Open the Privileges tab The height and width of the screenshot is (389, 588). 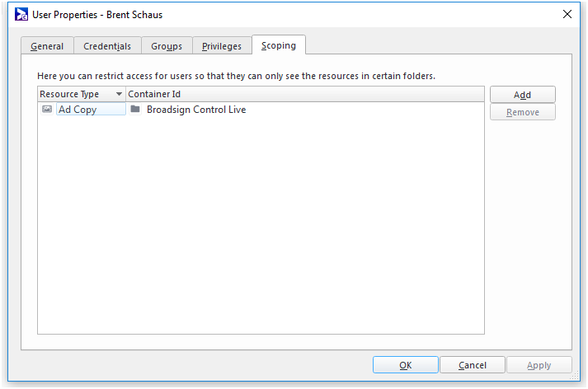coord(222,45)
